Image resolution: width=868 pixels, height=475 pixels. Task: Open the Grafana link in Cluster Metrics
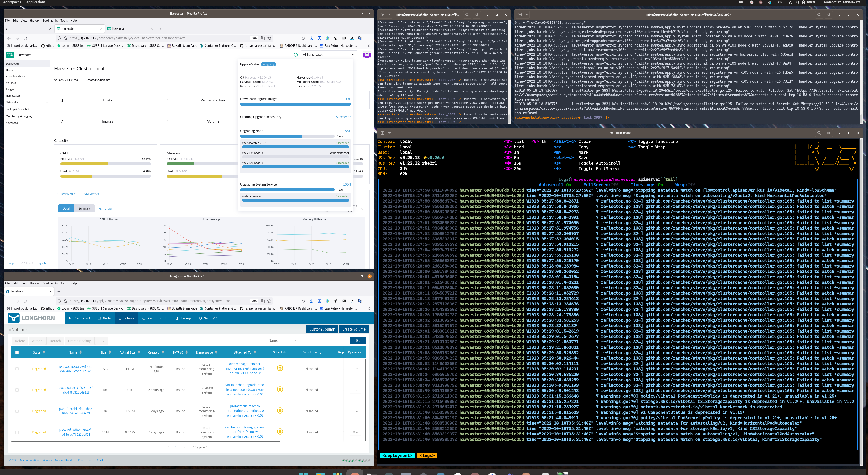tap(105, 209)
